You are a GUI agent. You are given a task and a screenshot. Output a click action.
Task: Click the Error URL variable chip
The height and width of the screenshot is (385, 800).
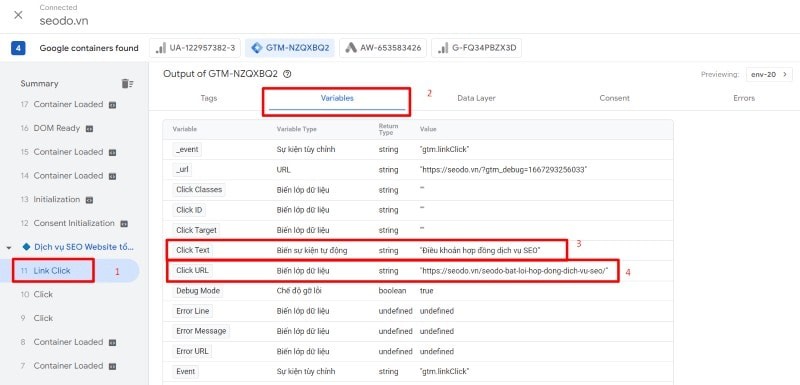tap(191, 351)
